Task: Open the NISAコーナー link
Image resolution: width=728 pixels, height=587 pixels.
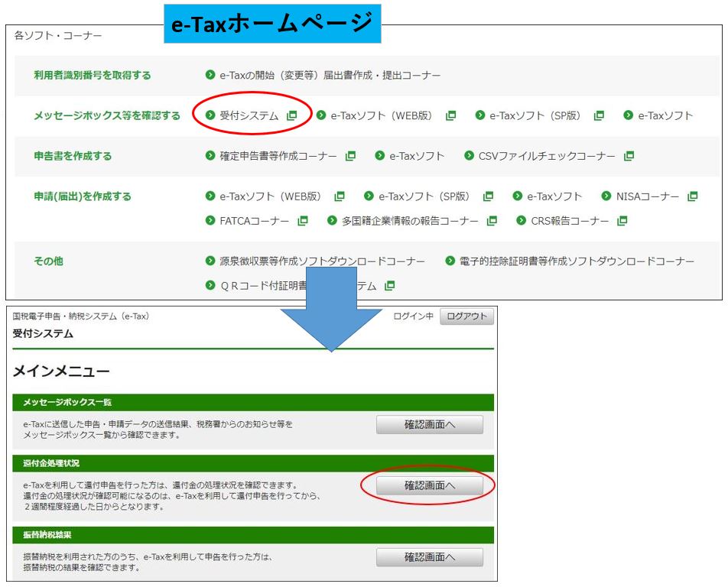Action: click(647, 196)
